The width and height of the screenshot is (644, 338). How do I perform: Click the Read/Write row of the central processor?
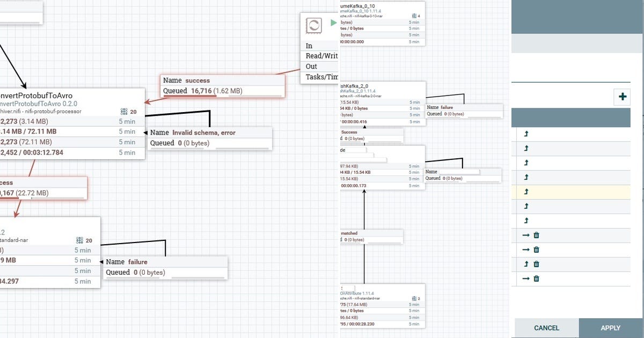point(320,56)
